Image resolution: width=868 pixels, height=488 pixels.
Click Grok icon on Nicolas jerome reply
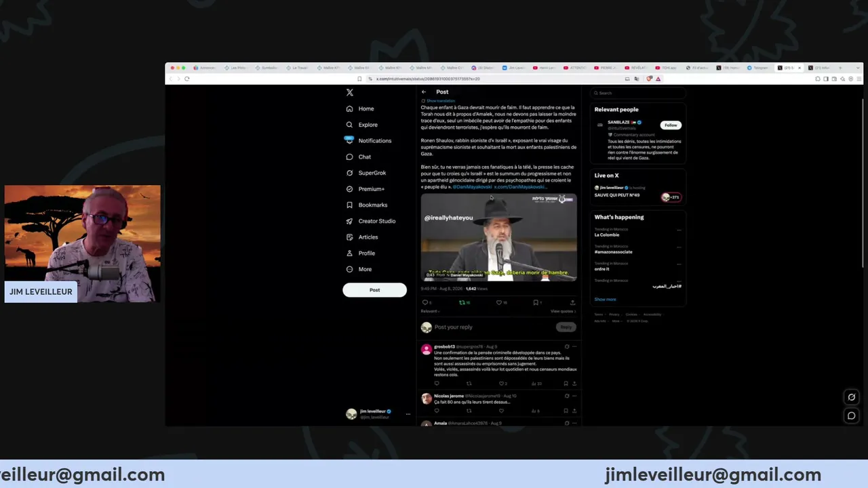567,396
